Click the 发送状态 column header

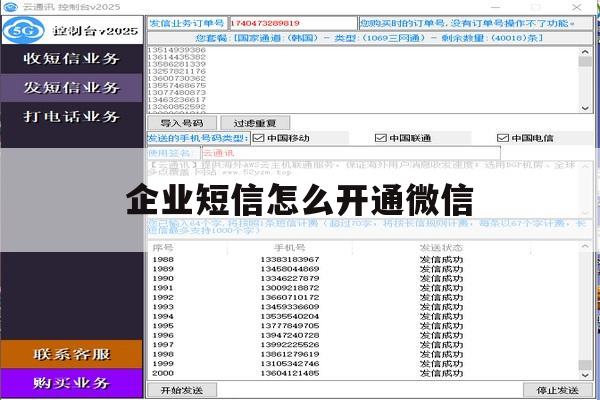441,248
